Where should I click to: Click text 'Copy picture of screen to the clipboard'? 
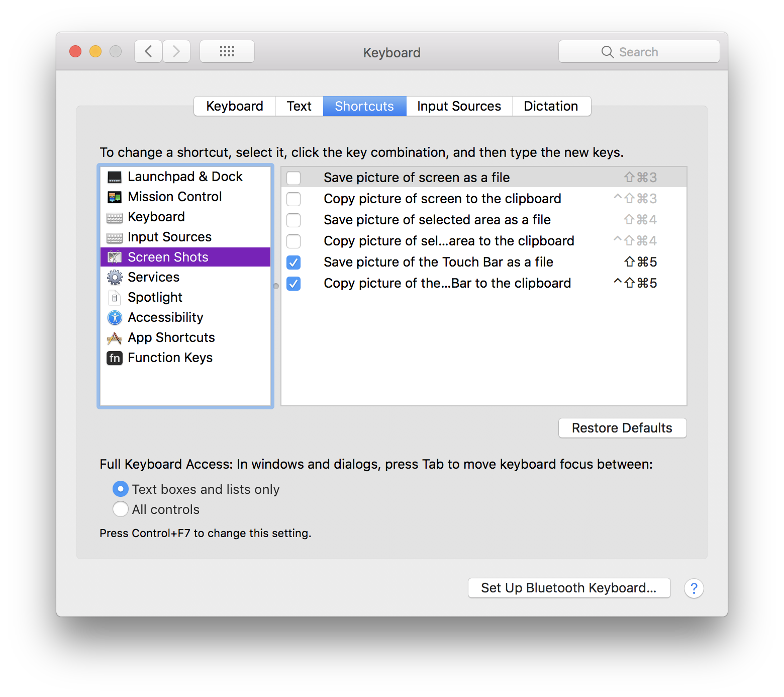(442, 199)
